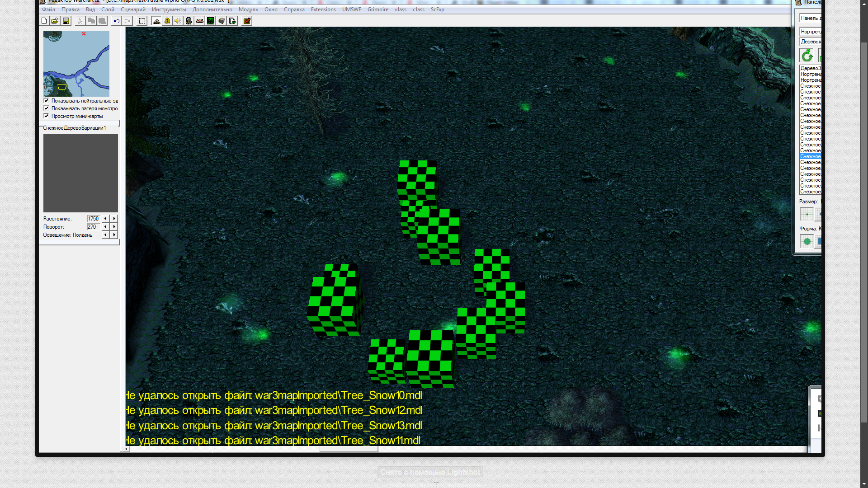Click the Test Map checkmark icon
The image size is (868, 488).
(x=247, y=21)
